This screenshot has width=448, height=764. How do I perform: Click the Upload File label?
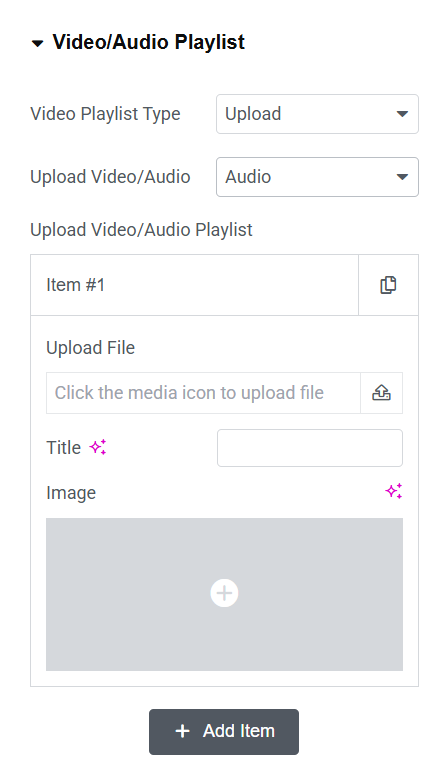(x=91, y=348)
